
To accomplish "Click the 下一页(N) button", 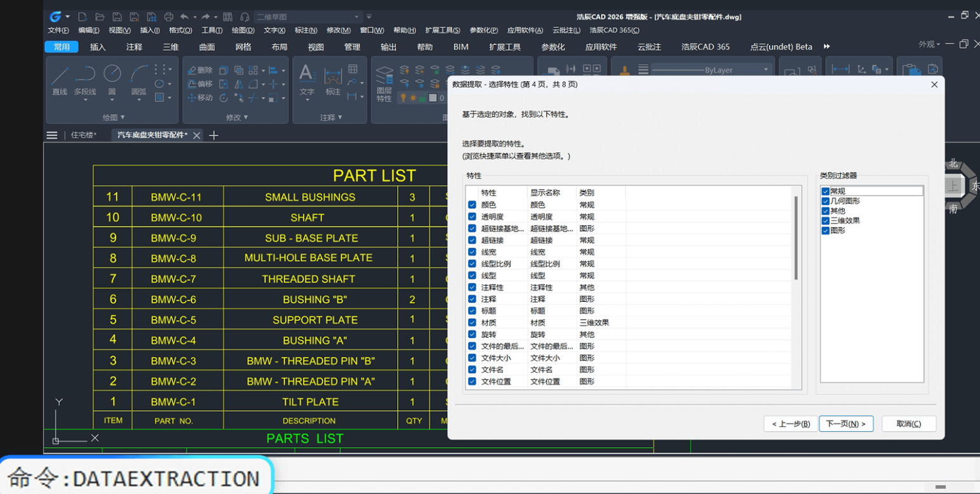I will (x=846, y=424).
